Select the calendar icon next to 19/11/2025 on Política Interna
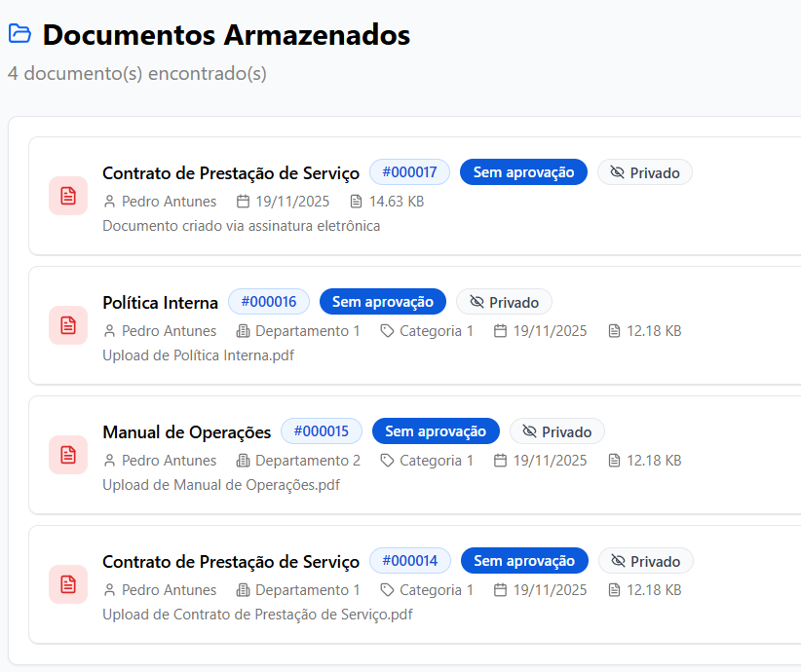 (498, 330)
